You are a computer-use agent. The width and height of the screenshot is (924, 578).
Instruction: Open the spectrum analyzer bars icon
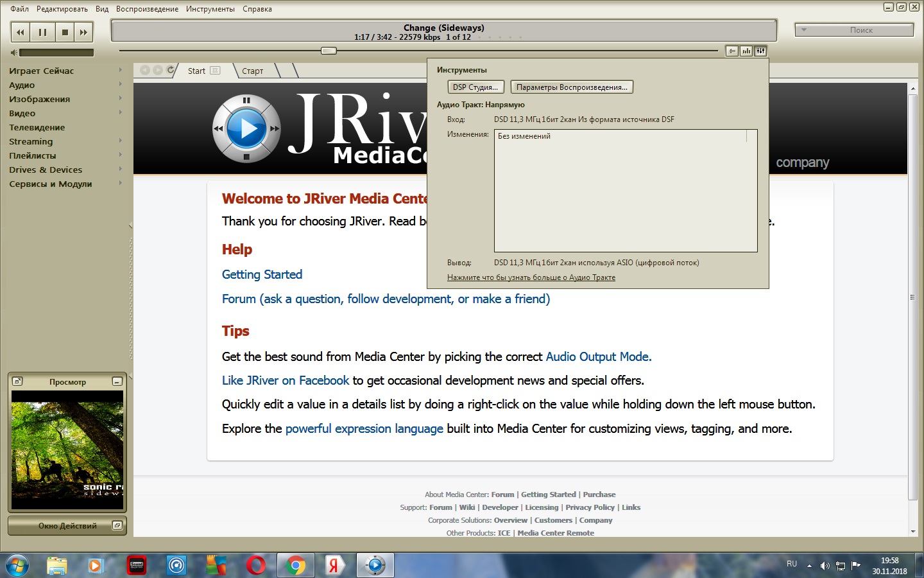point(746,51)
